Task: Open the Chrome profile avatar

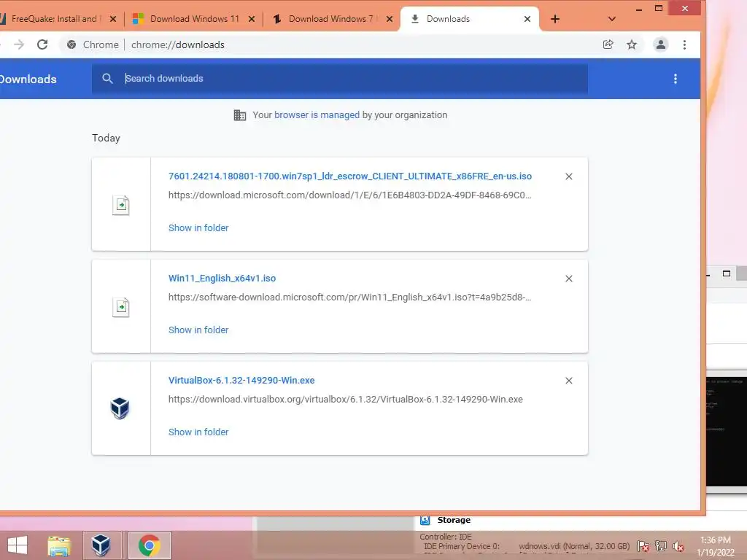Action: coord(661,44)
